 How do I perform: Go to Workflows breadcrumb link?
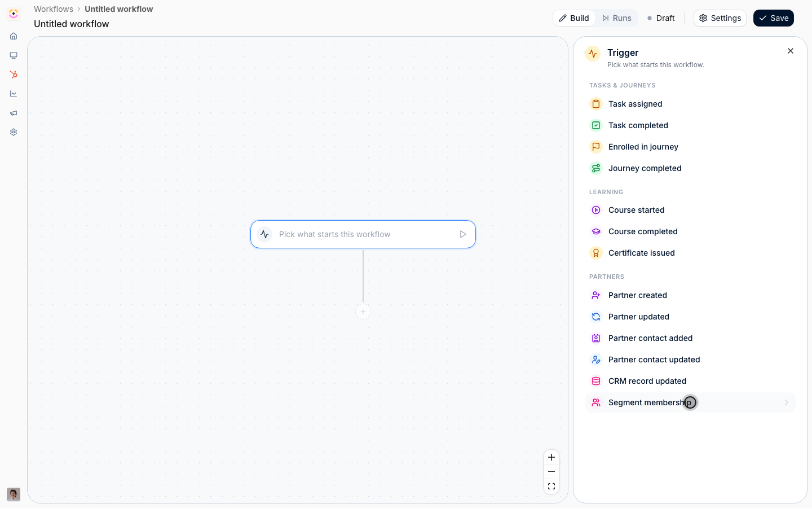(x=54, y=9)
